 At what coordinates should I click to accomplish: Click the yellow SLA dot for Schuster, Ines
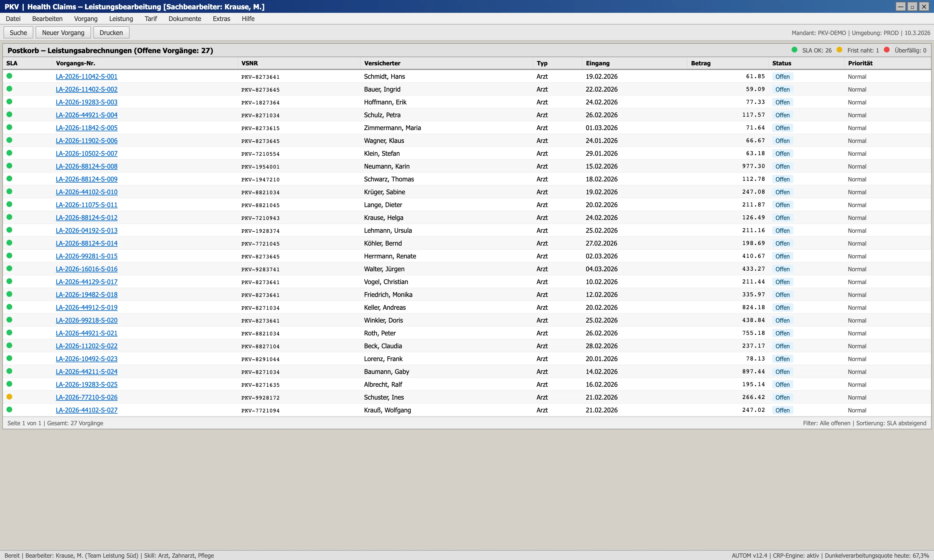pyautogui.click(x=9, y=397)
